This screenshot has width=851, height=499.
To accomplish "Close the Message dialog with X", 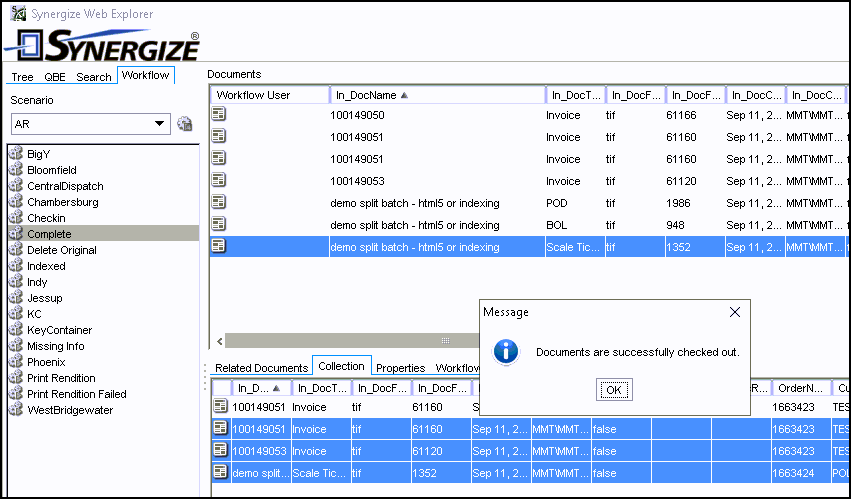I will coord(735,312).
